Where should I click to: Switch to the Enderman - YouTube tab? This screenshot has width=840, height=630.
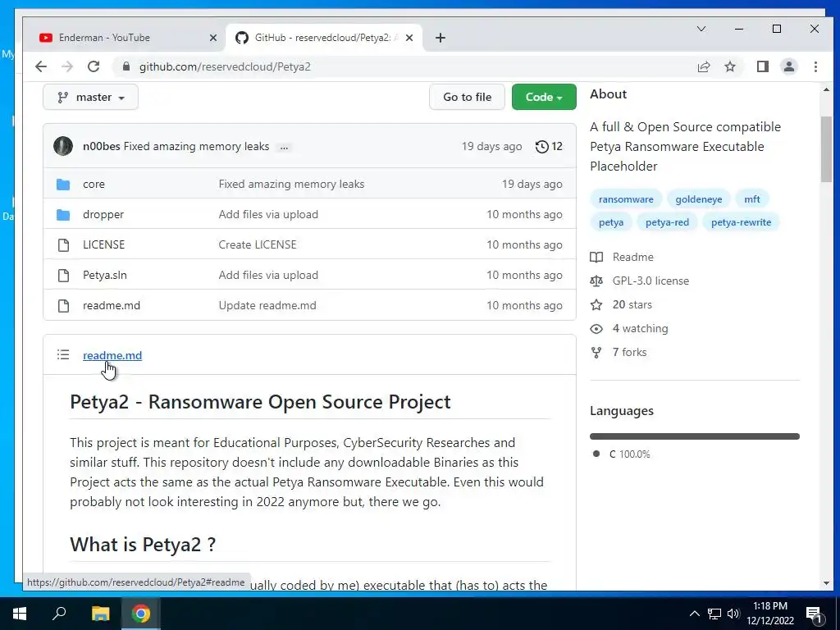[123, 38]
